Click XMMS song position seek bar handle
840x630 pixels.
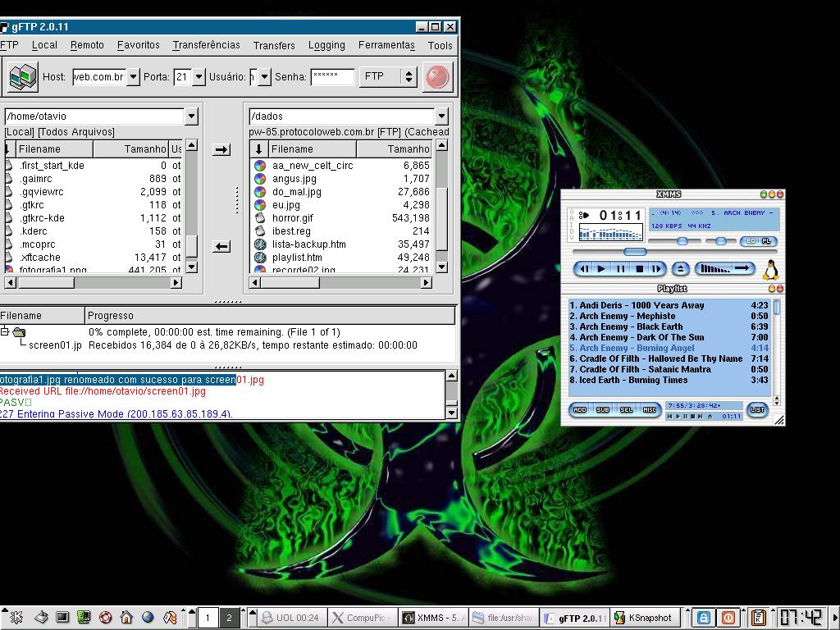click(x=636, y=252)
